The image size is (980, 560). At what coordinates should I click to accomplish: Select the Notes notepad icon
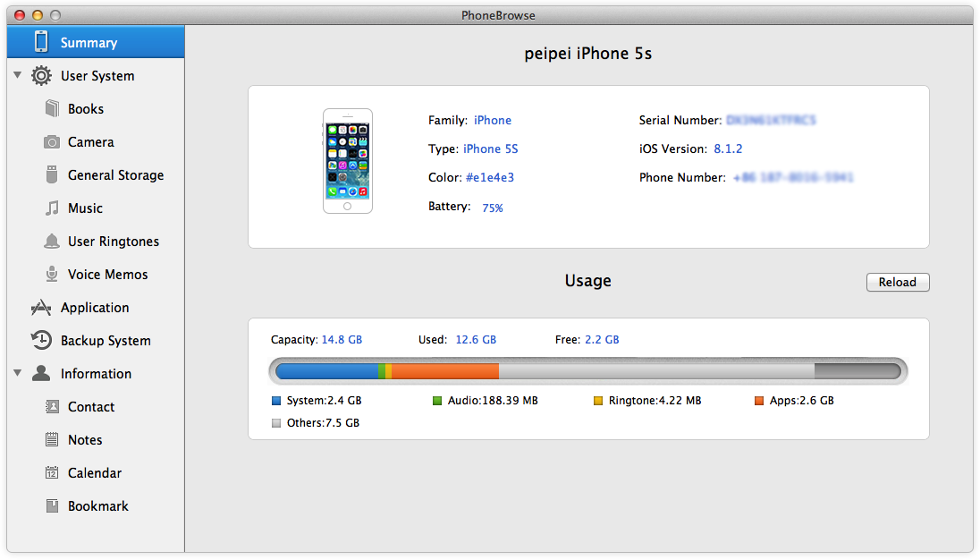(x=52, y=439)
